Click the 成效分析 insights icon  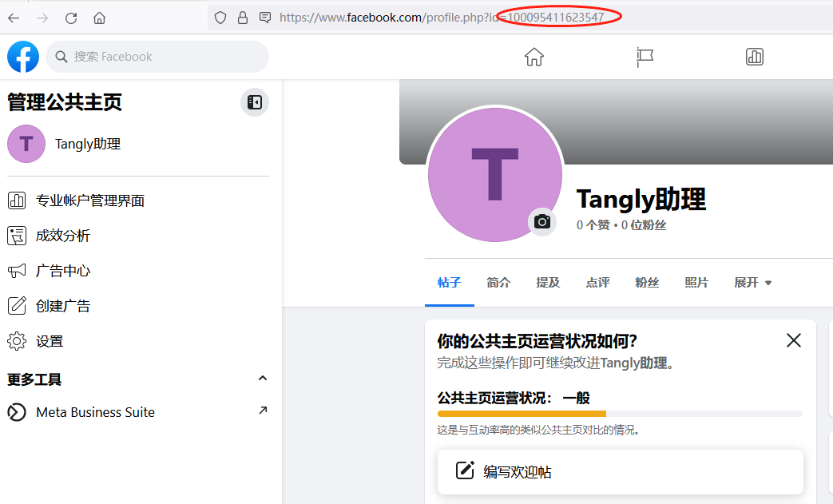click(x=17, y=236)
